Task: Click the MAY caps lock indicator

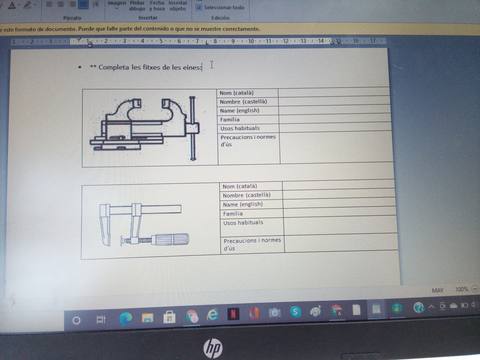Action: (437, 290)
